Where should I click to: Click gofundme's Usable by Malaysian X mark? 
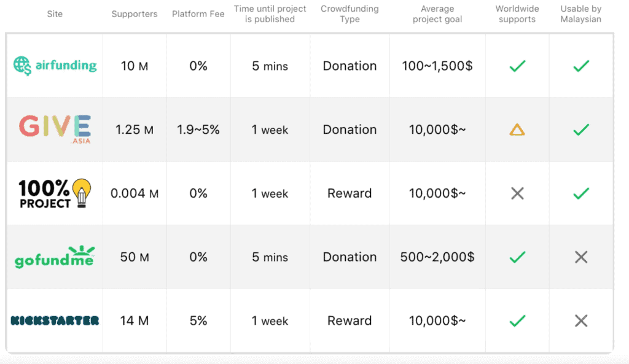(581, 257)
